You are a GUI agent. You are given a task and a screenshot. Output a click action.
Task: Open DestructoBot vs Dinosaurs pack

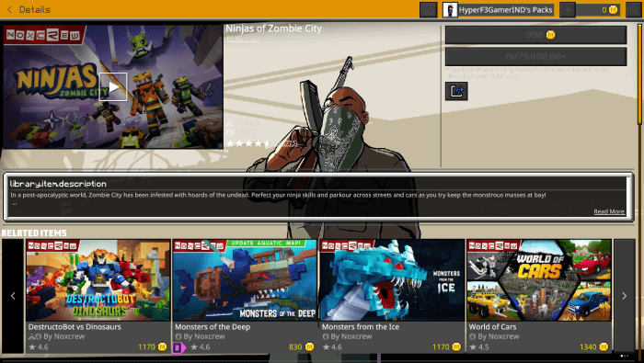98,296
